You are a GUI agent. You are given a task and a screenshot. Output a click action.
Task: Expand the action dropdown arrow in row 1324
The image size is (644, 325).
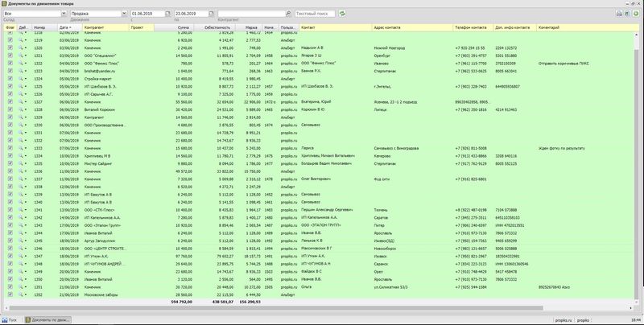(x=26, y=79)
